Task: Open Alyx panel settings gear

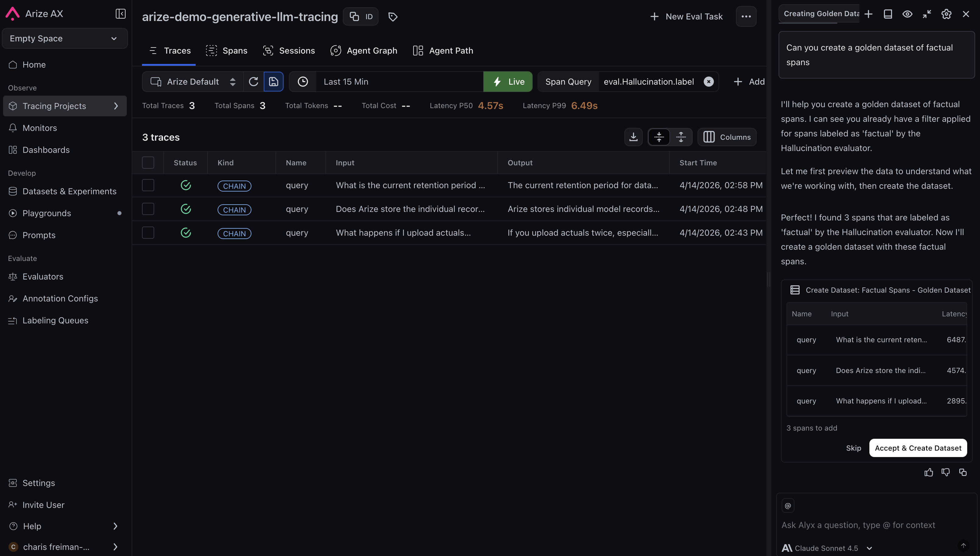Action: pos(946,14)
